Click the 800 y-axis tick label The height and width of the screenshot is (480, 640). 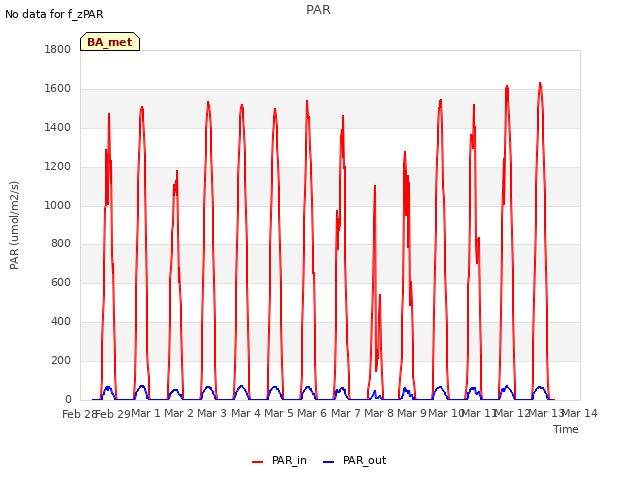(61, 244)
